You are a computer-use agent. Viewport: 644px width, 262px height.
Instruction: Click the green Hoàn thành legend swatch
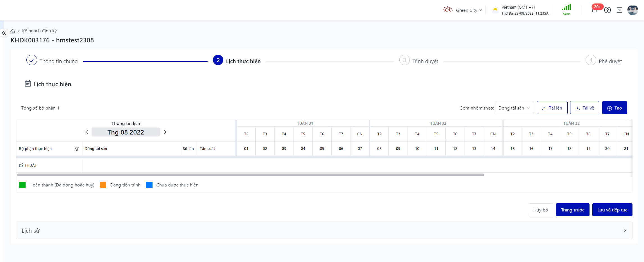click(x=22, y=185)
